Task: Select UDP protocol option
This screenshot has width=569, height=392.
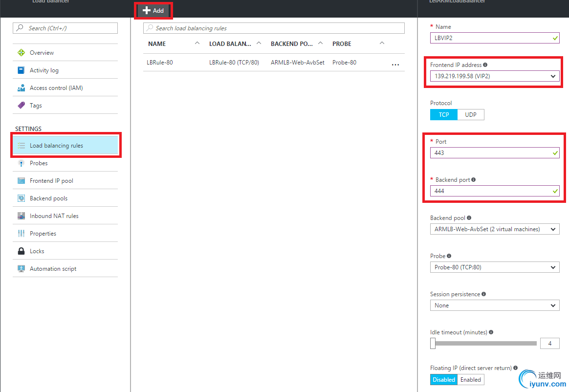Action: (471, 115)
